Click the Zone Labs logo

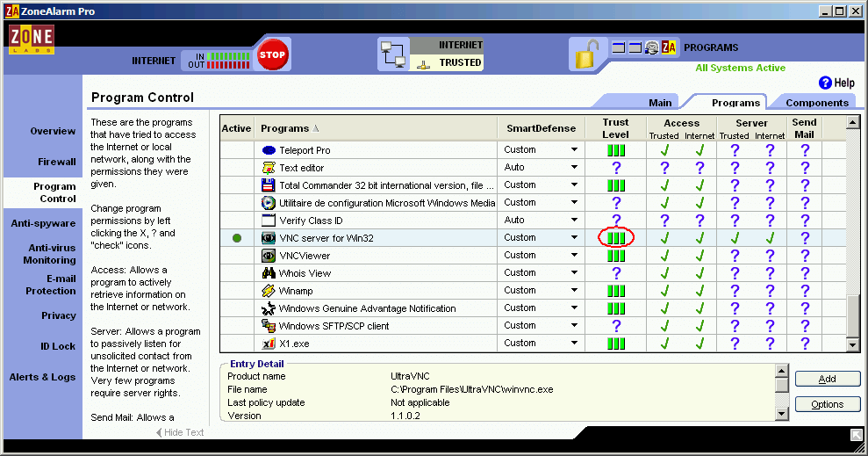tap(32, 39)
